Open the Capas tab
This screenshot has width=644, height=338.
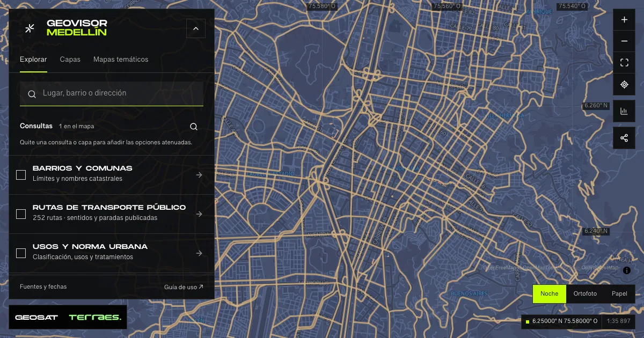[70, 60]
